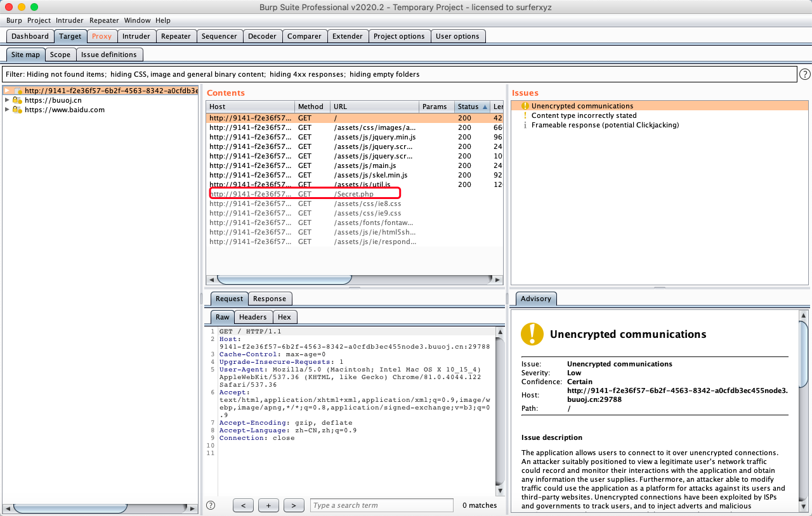The image size is (812, 516).
Task: Select Content type incorrectly stated issue
Action: [584, 115]
